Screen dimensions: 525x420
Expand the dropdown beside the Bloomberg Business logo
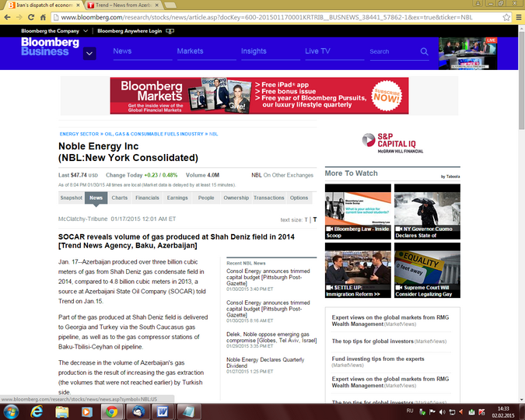pyautogui.click(x=89, y=54)
